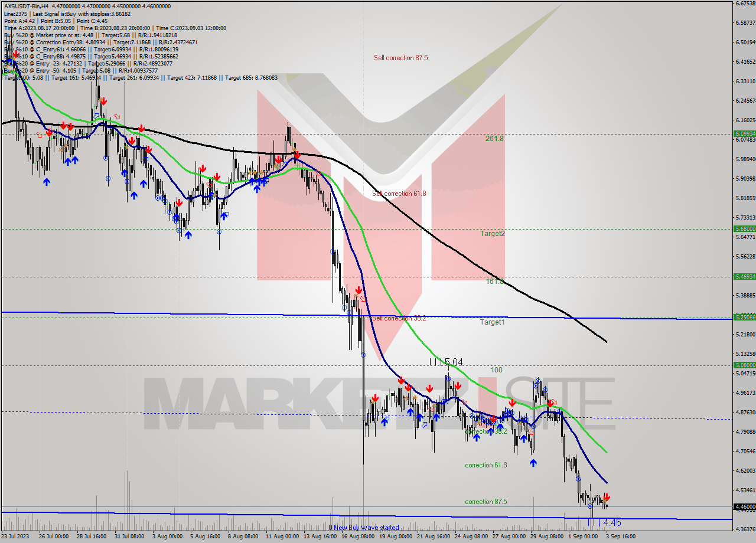The image size is (756, 543).
Task: Click the 'I I I 5.04' price marker
Action: coord(446,362)
